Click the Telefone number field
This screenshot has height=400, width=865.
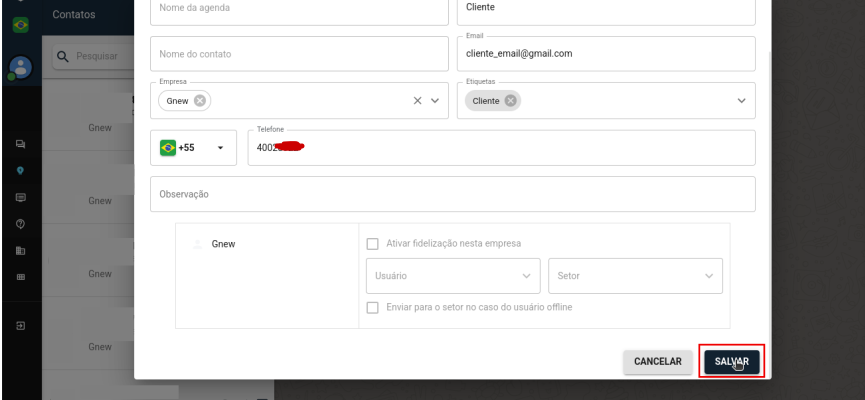point(501,148)
